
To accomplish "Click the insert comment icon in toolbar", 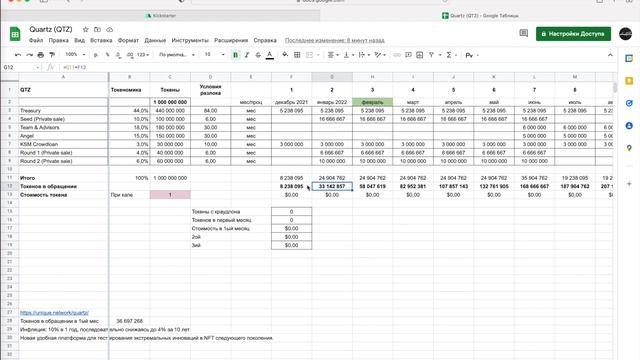I will 408,55.
